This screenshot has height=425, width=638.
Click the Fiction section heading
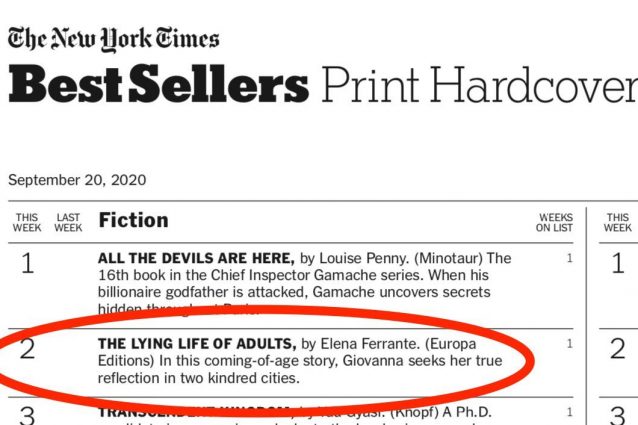point(133,220)
